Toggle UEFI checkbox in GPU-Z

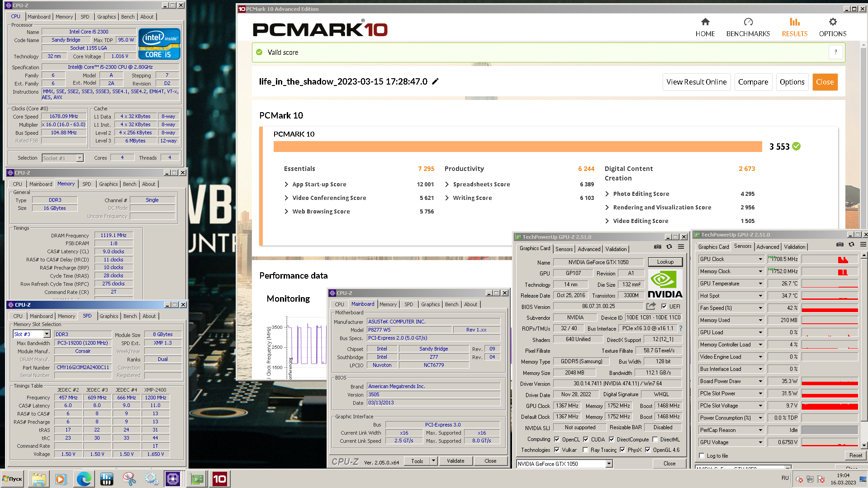tap(664, 306)
